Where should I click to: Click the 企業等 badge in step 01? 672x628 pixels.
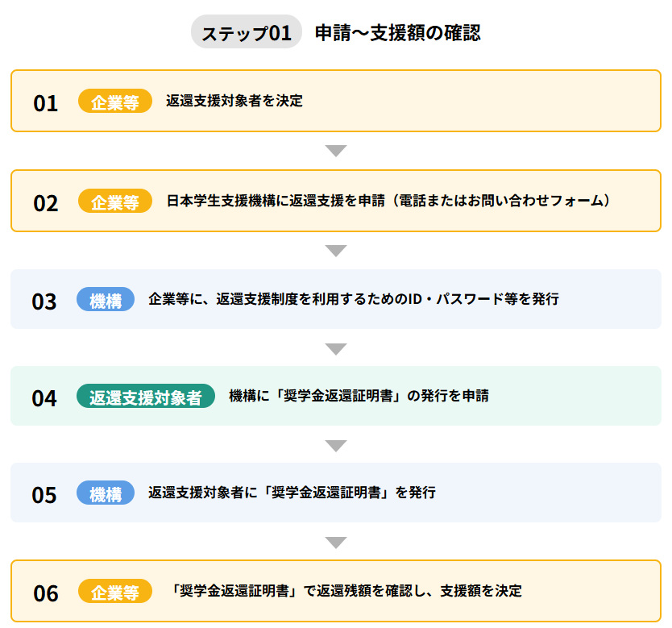tap(115, 102)
